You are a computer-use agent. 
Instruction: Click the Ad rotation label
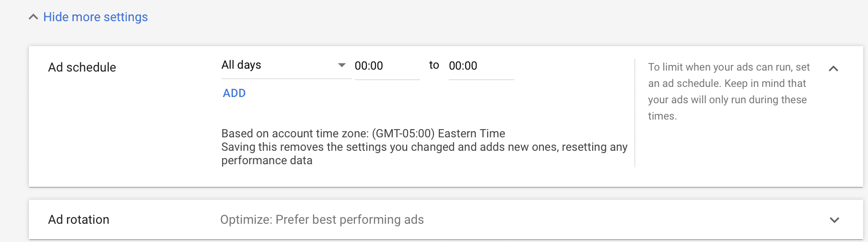[x=79, y=219]
